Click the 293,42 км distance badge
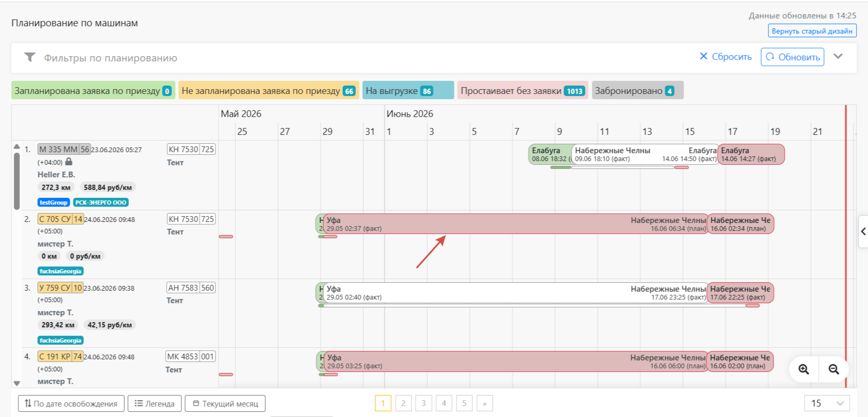Screen dimensions: 868x417 [x=58, y=325]
